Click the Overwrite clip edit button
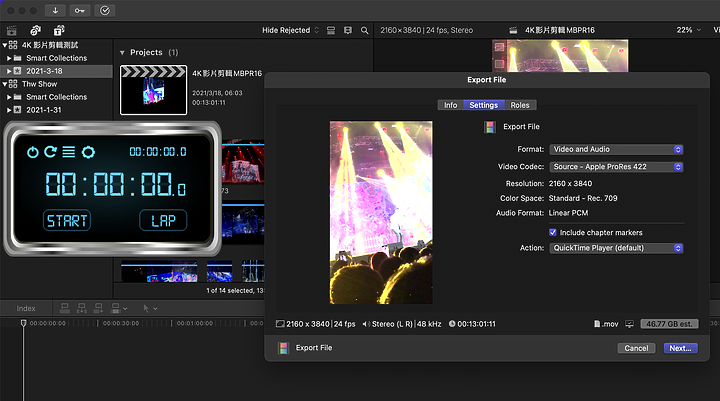The height and width of the screenshot is (401, 720). 116,308
